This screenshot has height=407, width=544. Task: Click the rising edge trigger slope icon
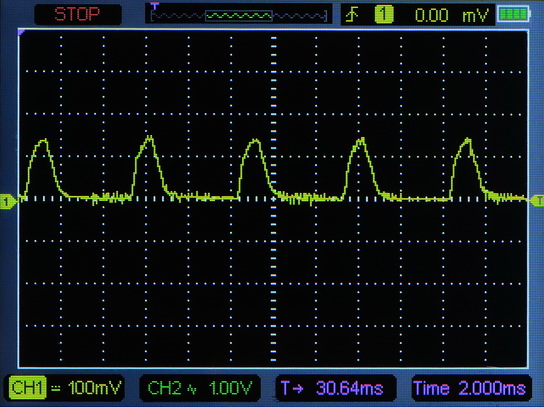352,15
